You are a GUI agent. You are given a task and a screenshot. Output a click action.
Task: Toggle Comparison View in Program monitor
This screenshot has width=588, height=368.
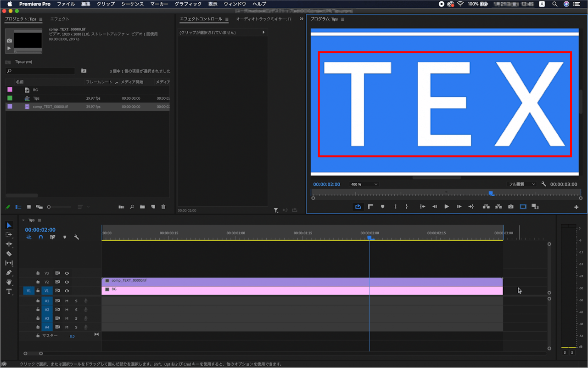(535, 207)
